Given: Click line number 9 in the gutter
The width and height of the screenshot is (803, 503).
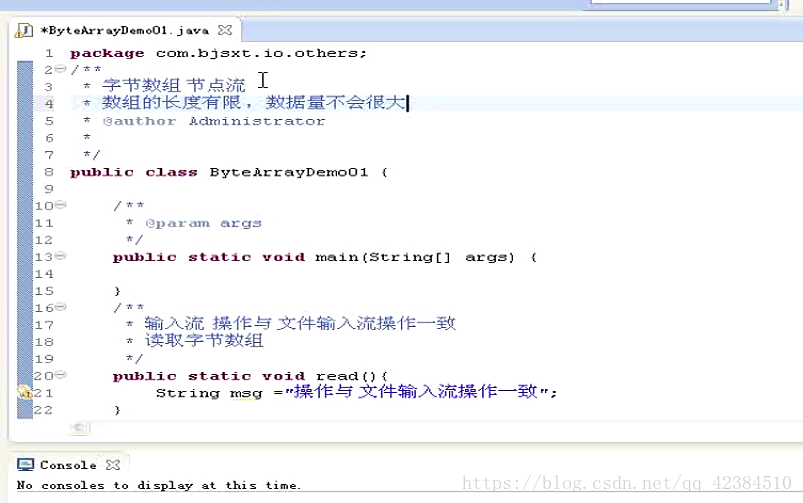Looking at the screenshot, I should click(49, 189).
